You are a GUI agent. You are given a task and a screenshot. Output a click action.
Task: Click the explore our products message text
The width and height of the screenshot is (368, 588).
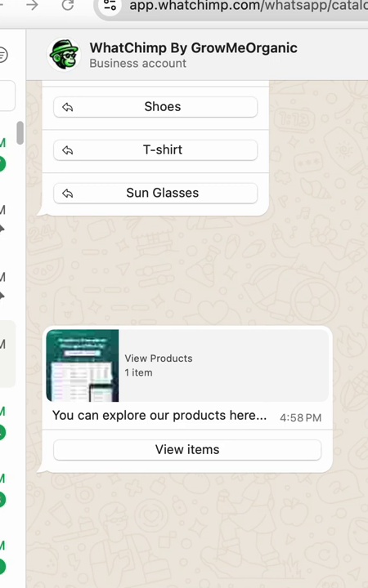159,416
